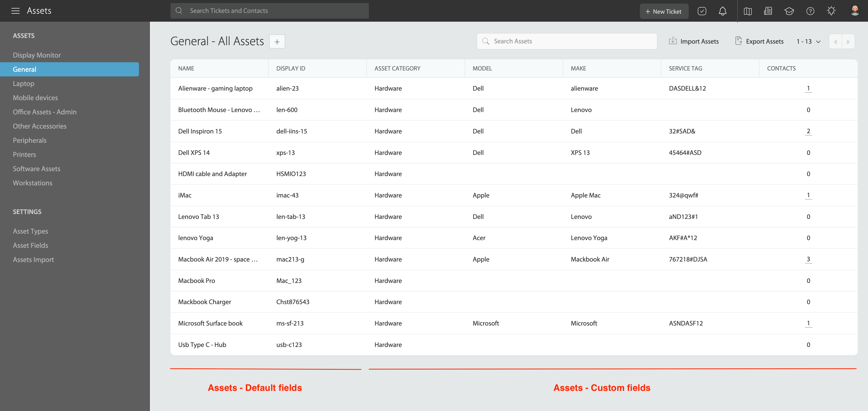Click the help question mark icon
Screen dimensions: 868x411
tap(810, 11)
